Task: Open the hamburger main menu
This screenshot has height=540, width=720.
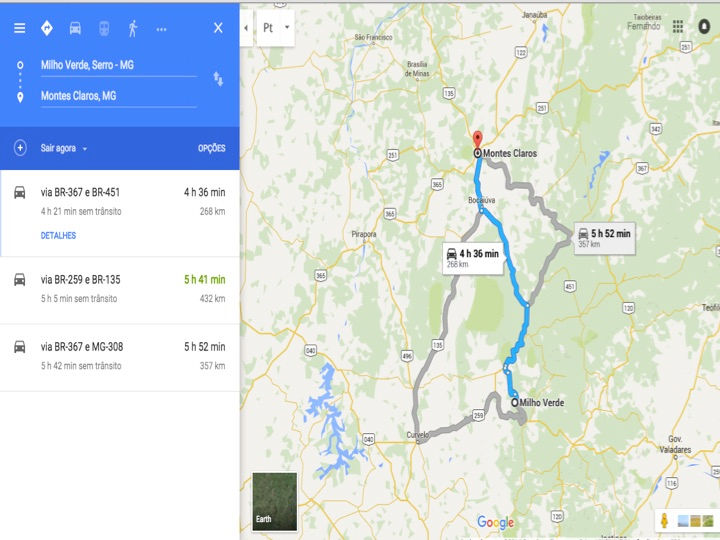Action: (19, 28)
